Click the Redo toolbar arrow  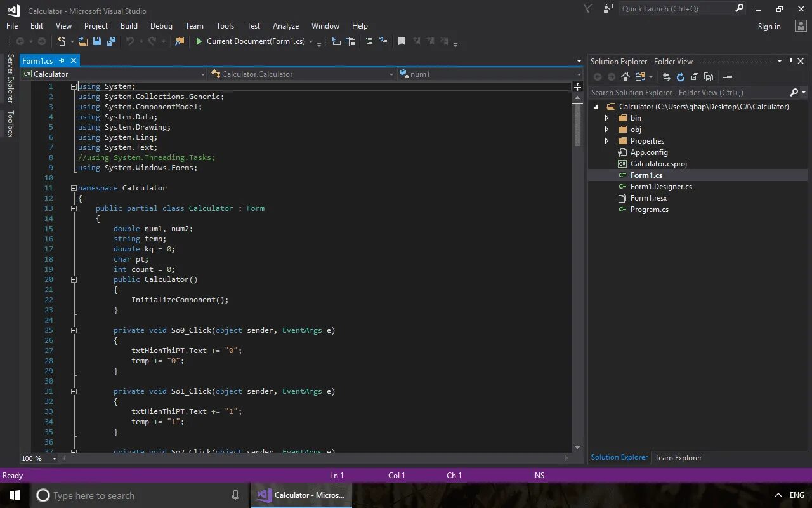coord(152,41)
